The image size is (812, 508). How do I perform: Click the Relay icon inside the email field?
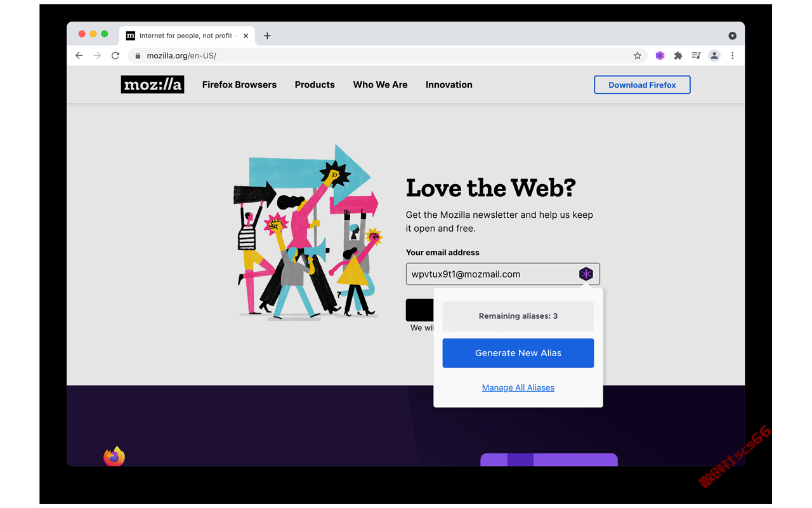586,274
